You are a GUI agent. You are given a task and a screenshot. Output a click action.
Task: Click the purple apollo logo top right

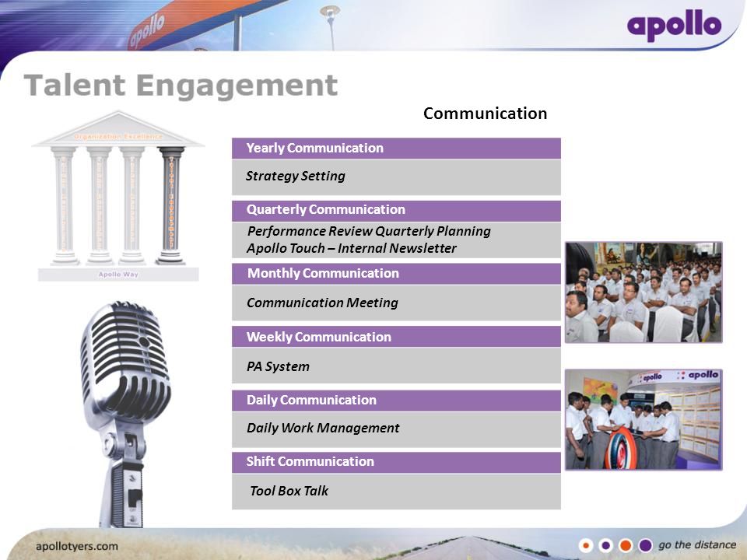coord(674,26)
